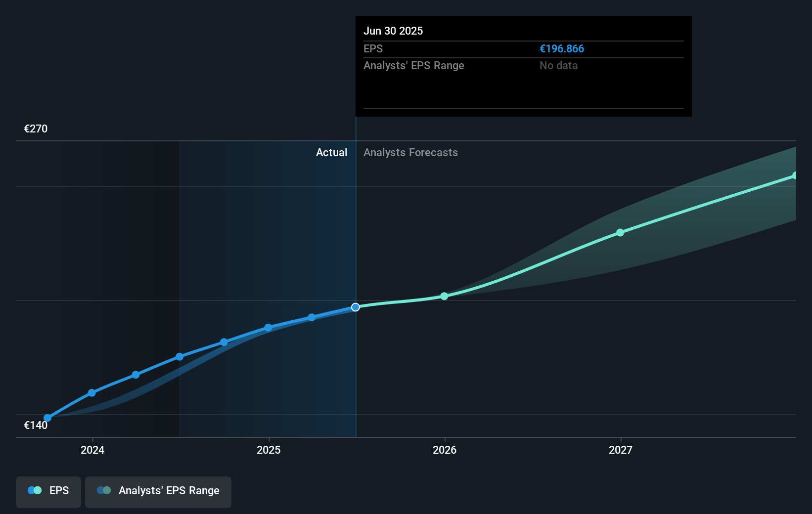Collapse the tooltip EPS row
The width and height of the screenshot is (812, 514).
point(373,48)
